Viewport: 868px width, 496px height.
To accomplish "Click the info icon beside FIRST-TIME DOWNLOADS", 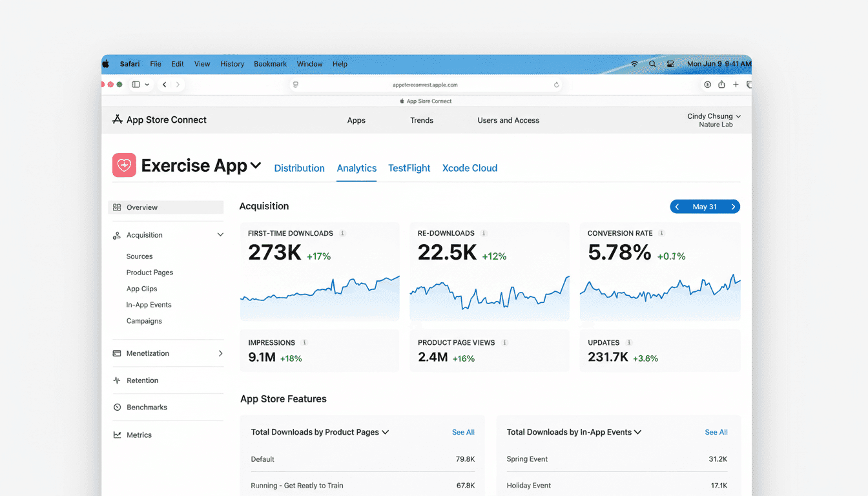I will point(343,233).
